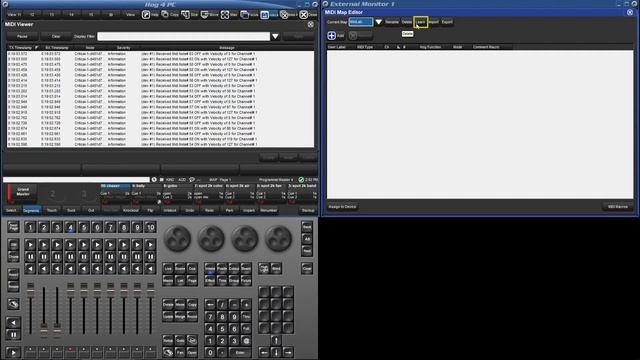The width and height of the screenshot is (640, 360).
Task: Toggle the Segments toolbar button
Action: [31, 210]
